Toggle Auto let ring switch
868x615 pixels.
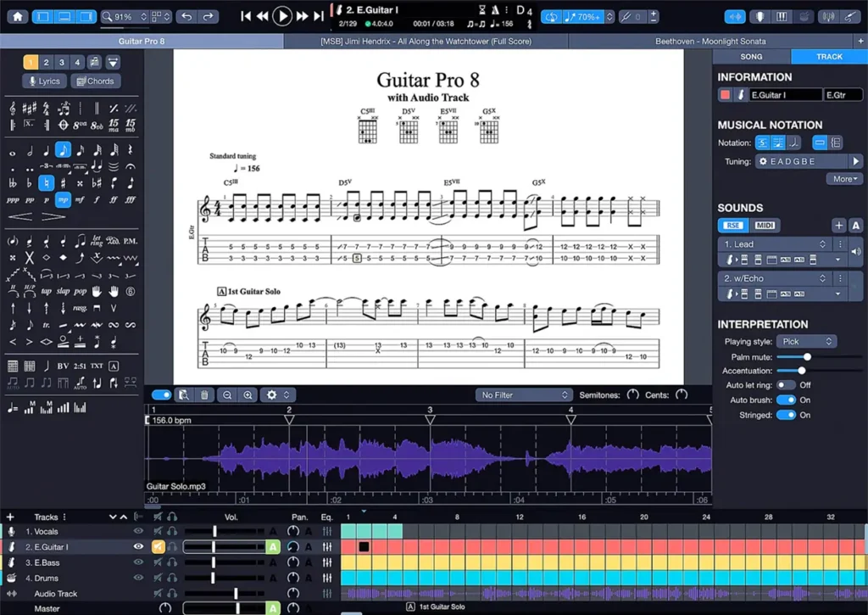click(786, 385)
